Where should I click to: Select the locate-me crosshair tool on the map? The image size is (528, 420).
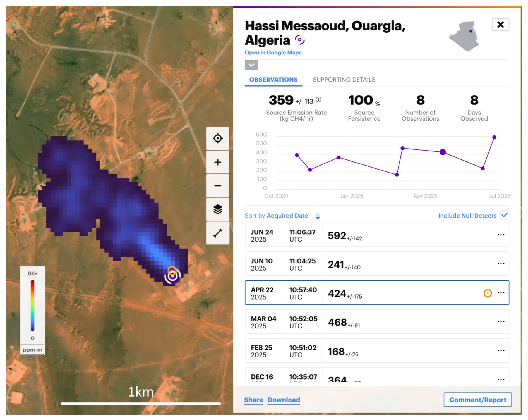(x=218, y=138)
